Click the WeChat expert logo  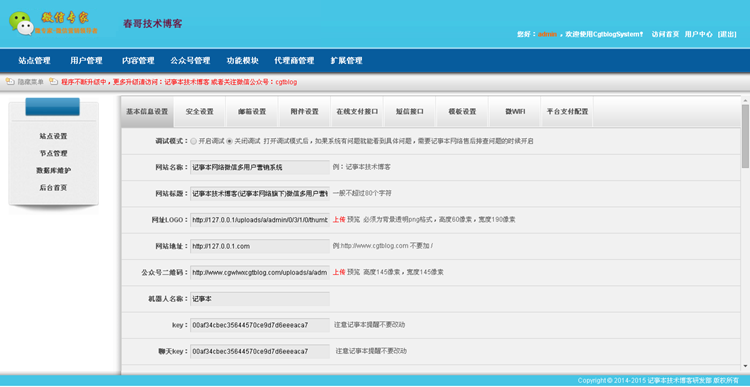[x=54, y=23]
